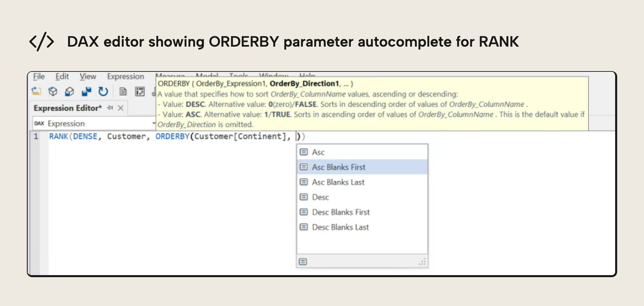Screen dimensions: 644x306
Task: Click the blue save disk toolbar icon
Action: tap(86, 91)
